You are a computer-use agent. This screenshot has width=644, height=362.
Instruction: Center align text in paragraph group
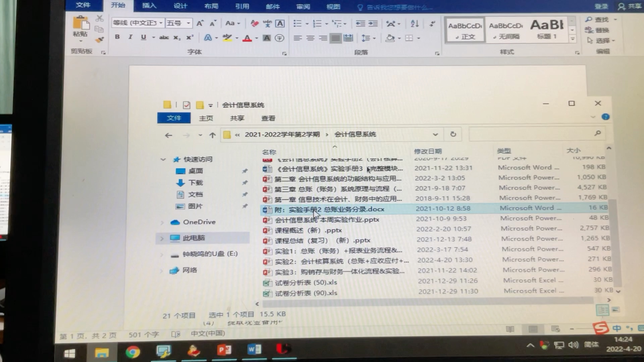(x=310, y=38)
